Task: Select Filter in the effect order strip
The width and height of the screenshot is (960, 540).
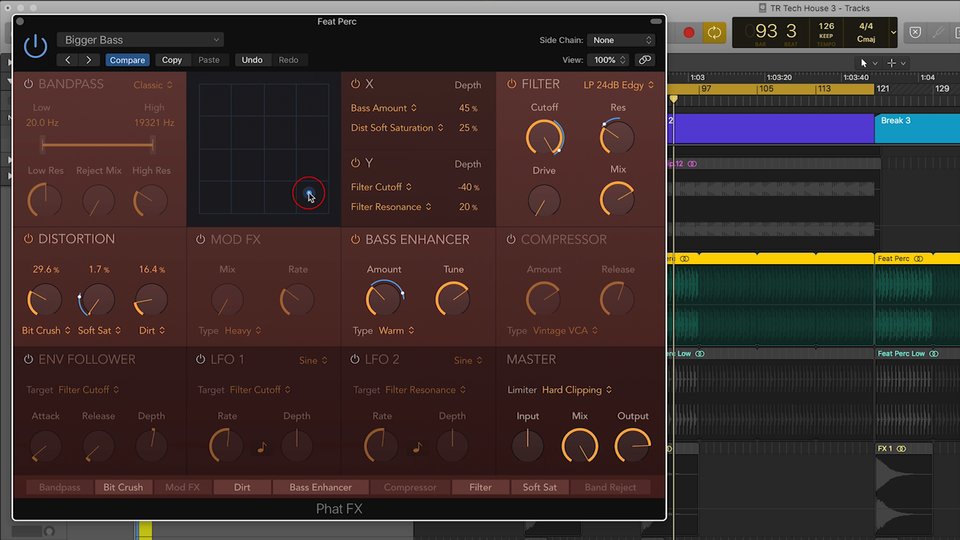Action: [480, 487]
